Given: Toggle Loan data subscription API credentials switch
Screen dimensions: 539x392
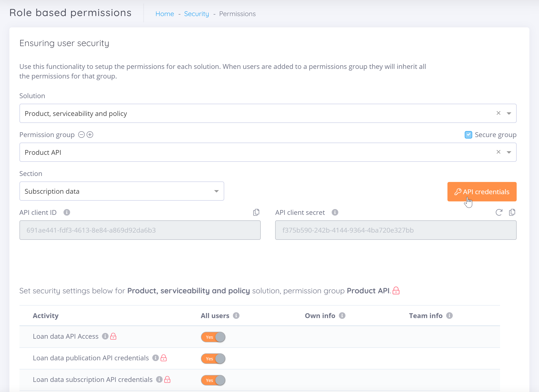Looking at the screenshot, I should pyautogui.click(x=213, y=380).
